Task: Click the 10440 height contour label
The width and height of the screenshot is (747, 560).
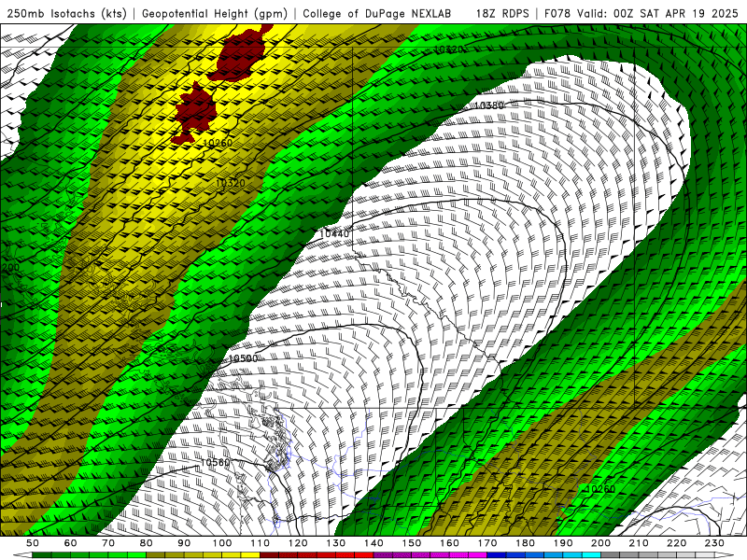Action: point(334,234)
